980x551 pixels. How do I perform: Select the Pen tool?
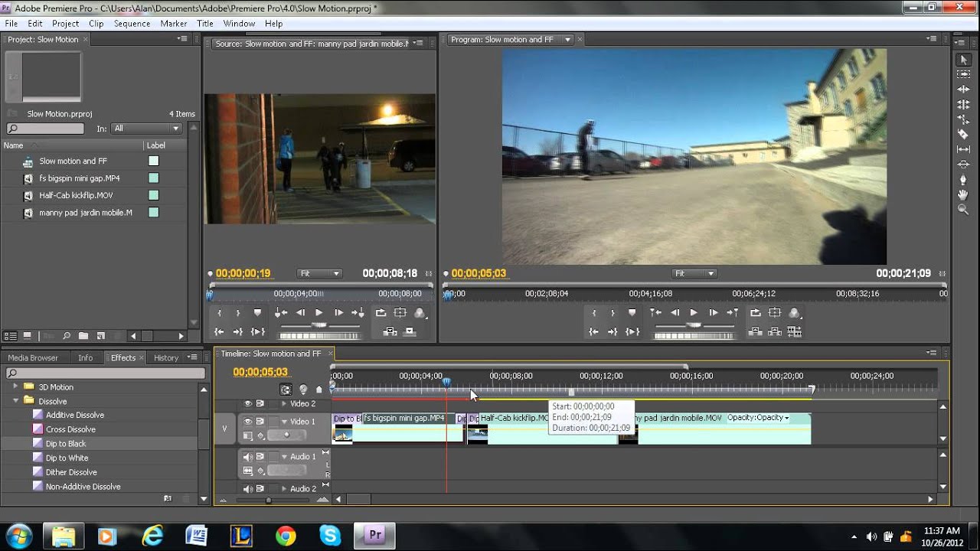click(963, 179)
